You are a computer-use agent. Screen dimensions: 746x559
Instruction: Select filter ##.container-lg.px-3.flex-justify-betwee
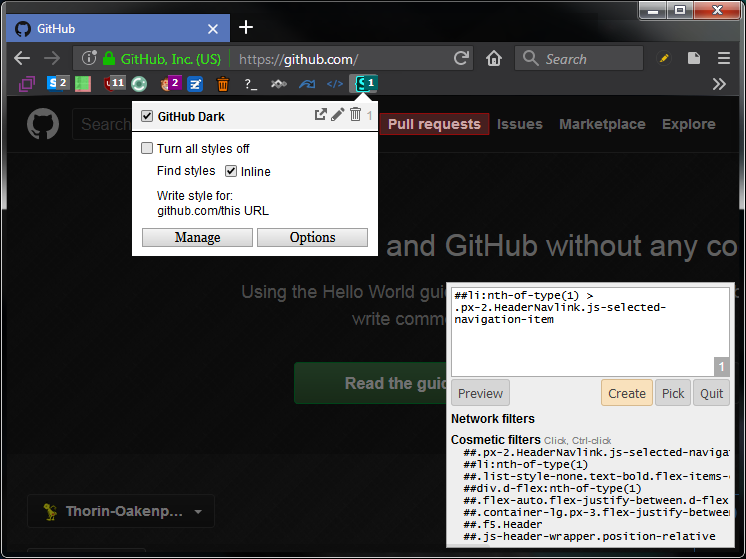596,512
